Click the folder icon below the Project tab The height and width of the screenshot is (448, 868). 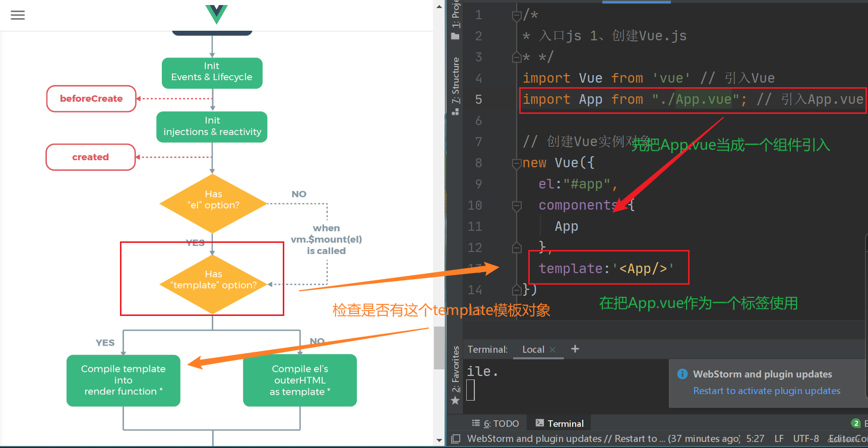[455, 36]
